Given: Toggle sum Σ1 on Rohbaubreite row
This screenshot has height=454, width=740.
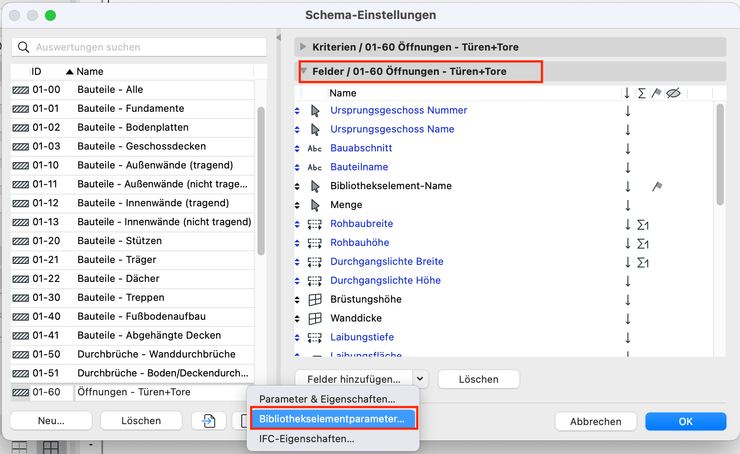Looking at the screenshot, I should pos(643,225).
